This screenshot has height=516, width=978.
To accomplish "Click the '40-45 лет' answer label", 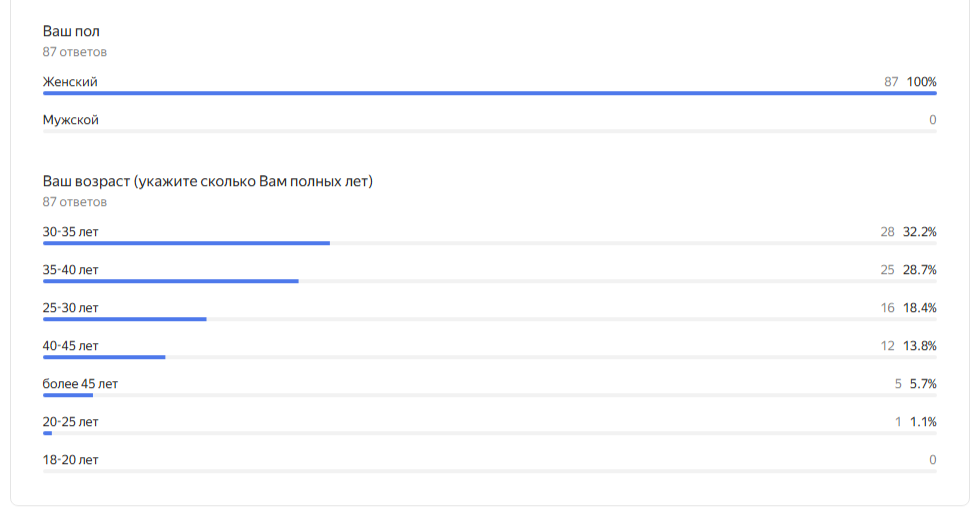I will click(70, 346).
